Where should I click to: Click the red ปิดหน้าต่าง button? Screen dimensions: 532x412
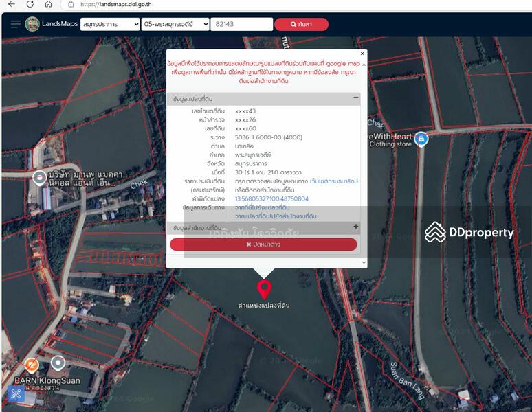pyautogui.click(x=263, y=244)
